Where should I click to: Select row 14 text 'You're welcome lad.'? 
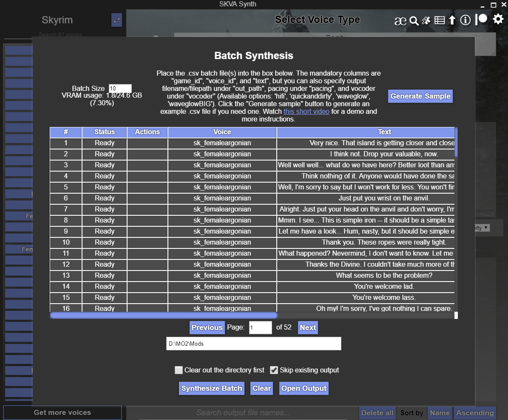pyautogui.click(x=384, y=286)
